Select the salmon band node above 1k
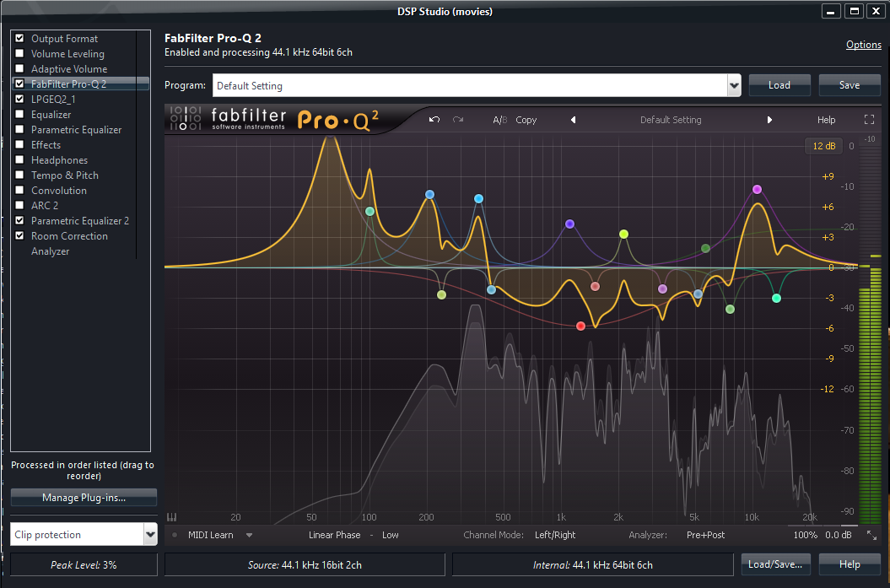Screen dimensions: 890x588 (x=595, y=286)
